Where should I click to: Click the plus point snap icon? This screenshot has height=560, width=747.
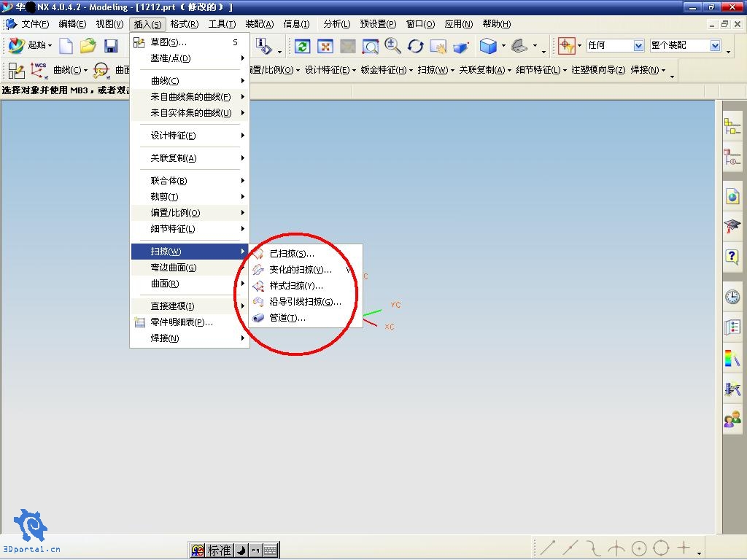click(x=684, y=548)
